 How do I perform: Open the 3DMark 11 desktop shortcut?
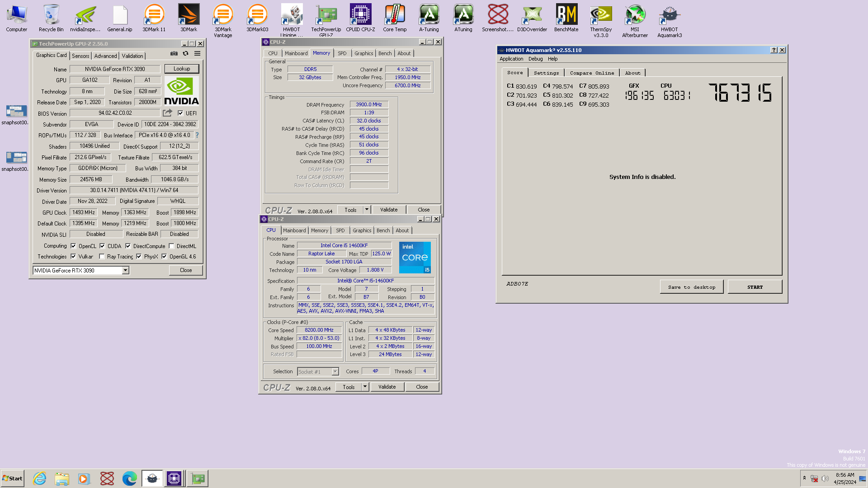(154, 18)
